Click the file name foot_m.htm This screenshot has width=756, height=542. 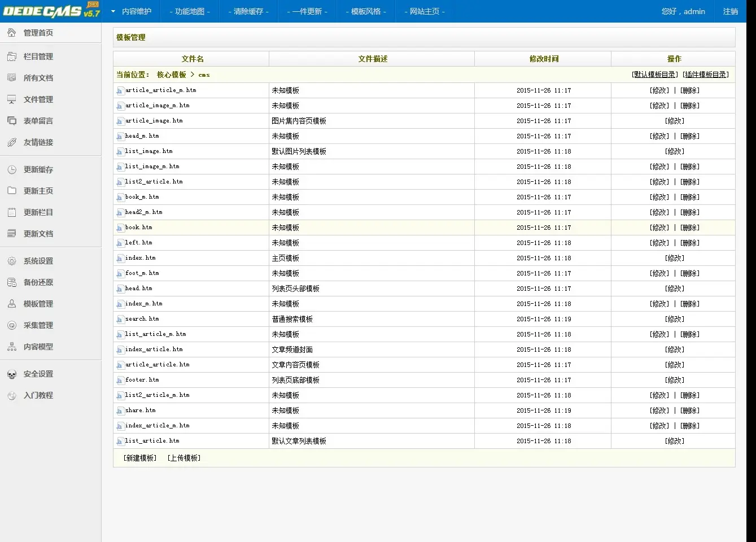coord(142,273)
